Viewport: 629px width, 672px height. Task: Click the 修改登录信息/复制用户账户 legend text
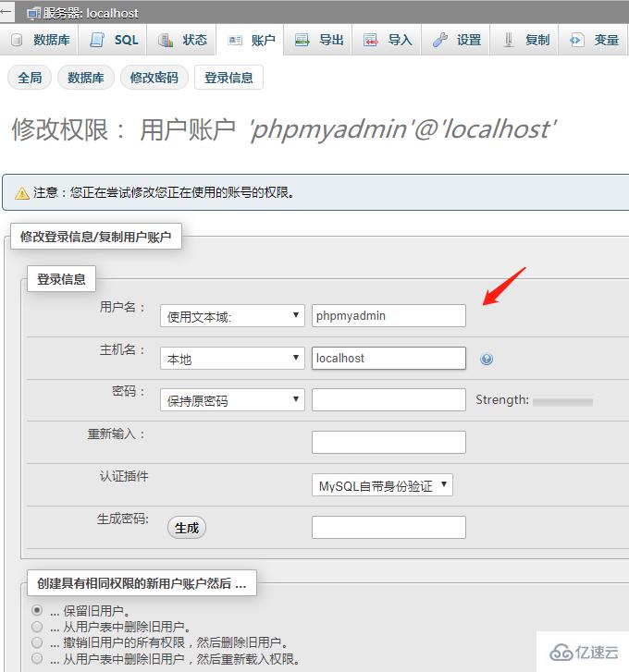(95, 237)
